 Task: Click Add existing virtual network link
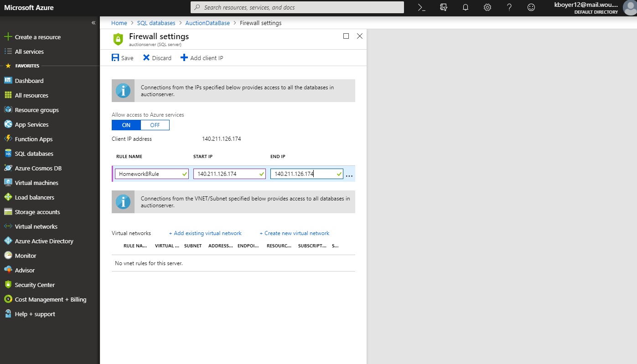click(205, 233)
